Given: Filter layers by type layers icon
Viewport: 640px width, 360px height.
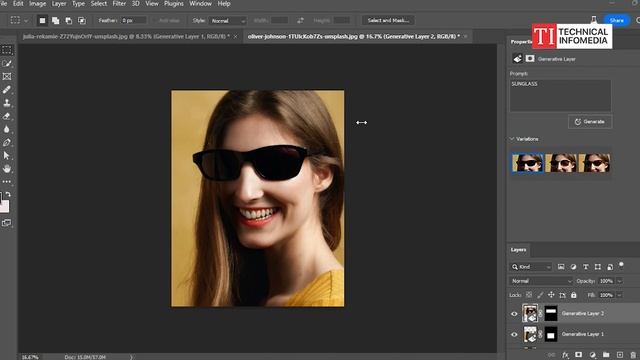Looking at the screenshot, I should [586, 267].
